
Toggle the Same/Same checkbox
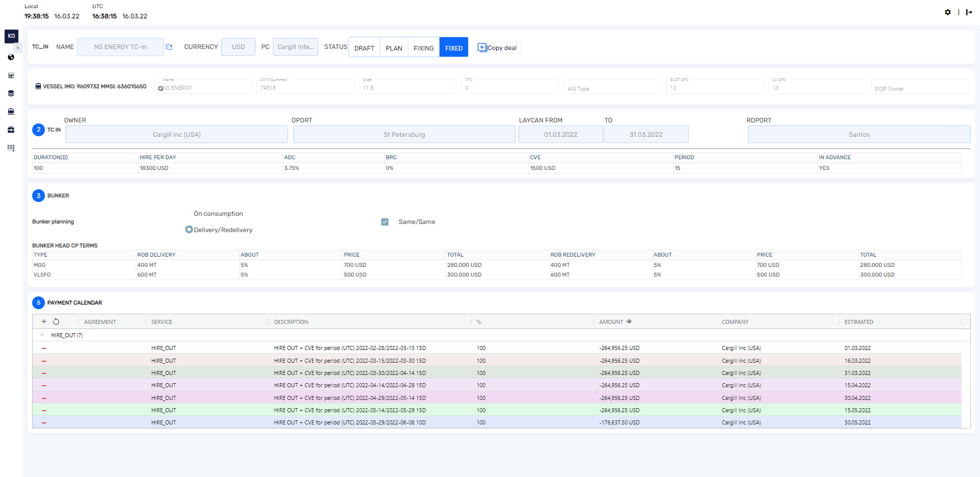tap(385, 222)
